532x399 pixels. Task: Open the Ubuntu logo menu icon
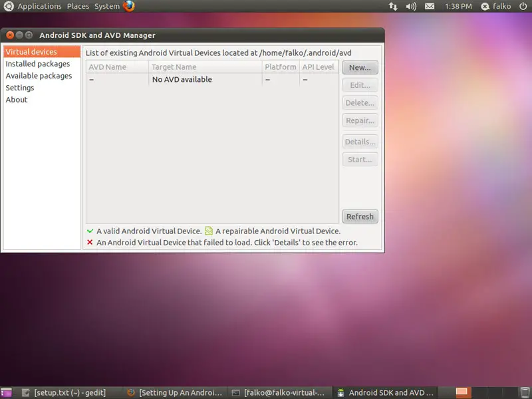(x=9, y=6)
